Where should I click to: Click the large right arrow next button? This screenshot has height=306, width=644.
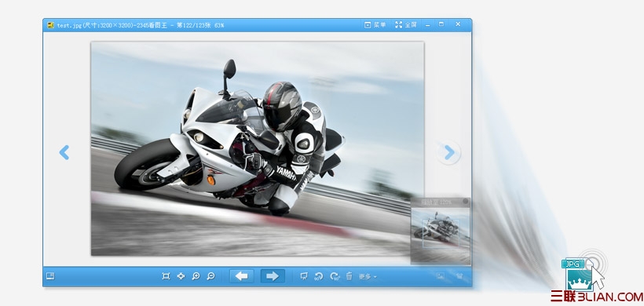click(x=273, y=276)
